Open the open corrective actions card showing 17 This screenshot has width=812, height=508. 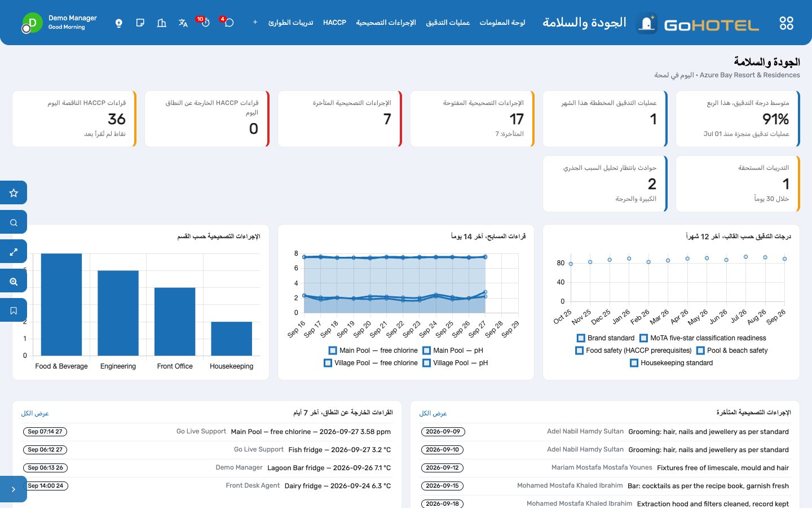[x=473, y=119]
